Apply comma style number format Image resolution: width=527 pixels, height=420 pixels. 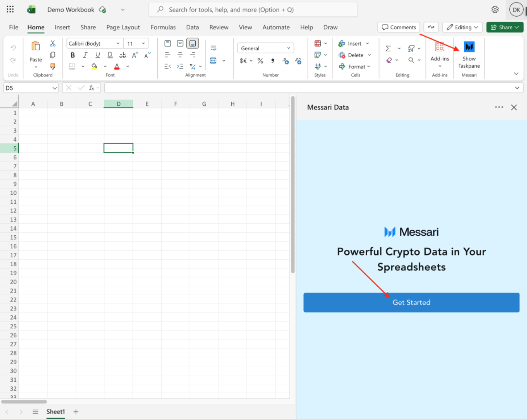273,61
